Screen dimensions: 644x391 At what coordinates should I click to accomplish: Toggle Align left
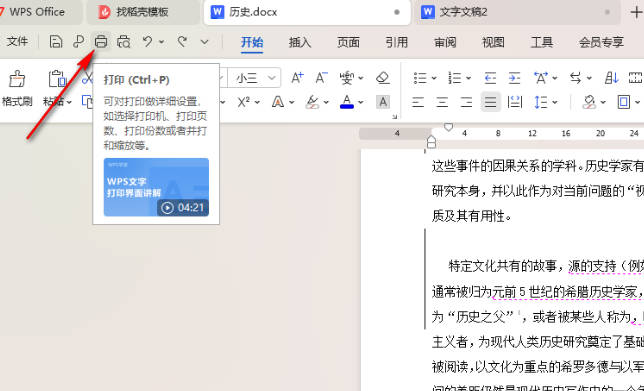click(418, 102)
